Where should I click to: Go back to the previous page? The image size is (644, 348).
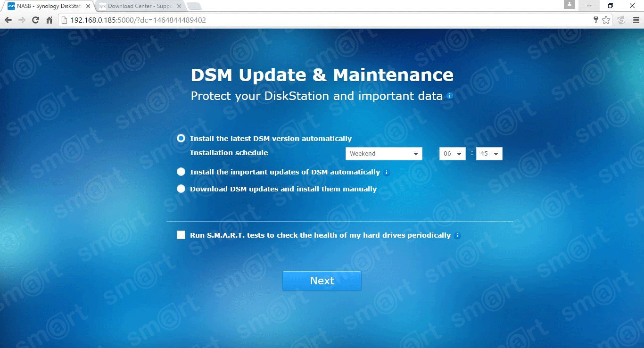[x=8, y=20]
